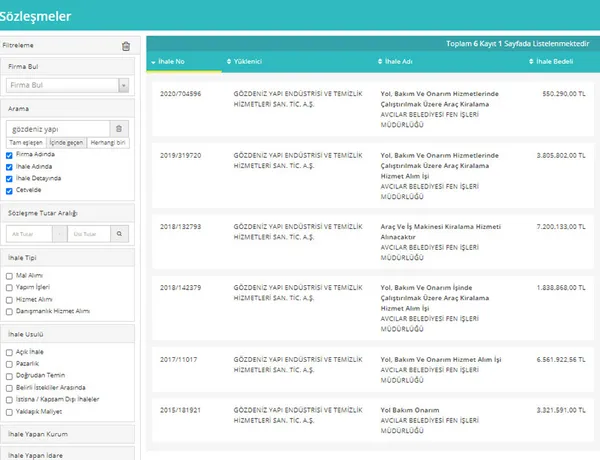The height and width of the screenshot is (460, 600).
Task: Open tender number 2019/319720
Action: (180, 155)
